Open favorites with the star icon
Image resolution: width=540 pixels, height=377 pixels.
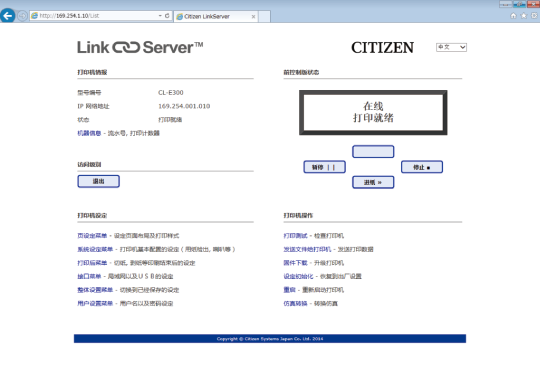[x=524, y=16]
